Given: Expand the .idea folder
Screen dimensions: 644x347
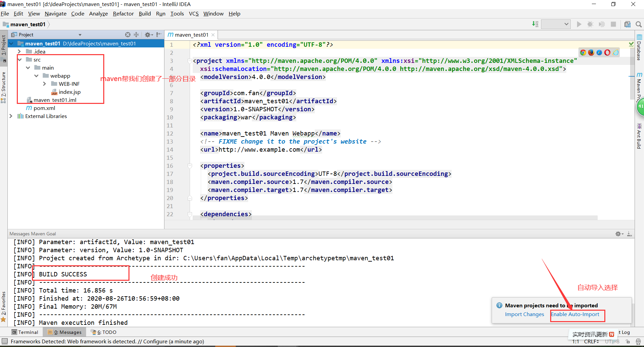Looking at the screenshot, I should tap(19, 51).
